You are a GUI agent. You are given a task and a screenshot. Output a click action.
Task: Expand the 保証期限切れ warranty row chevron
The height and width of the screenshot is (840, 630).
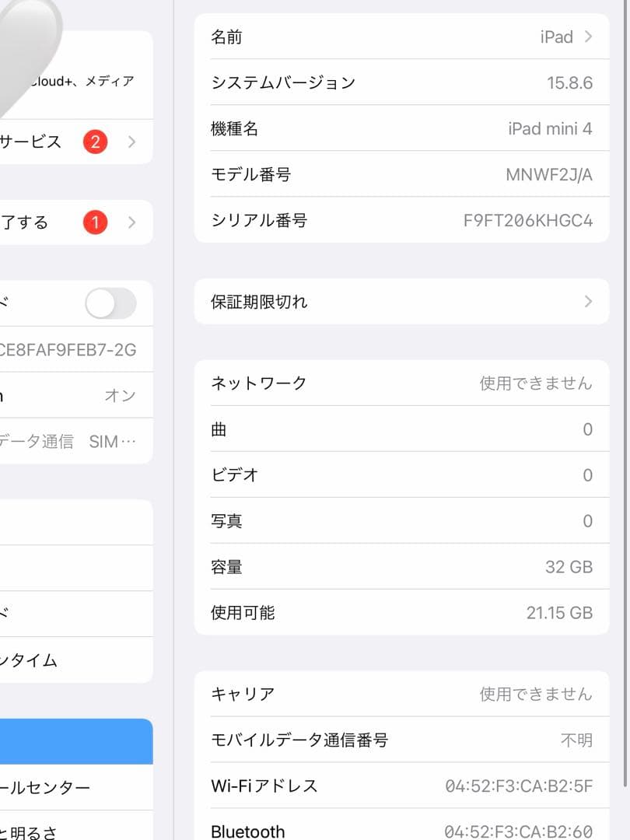[x=588, y=302]
